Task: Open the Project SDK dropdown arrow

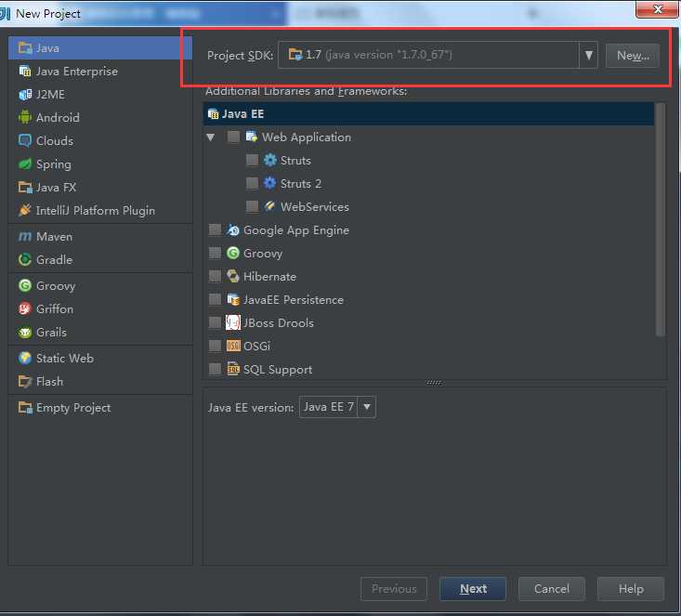Action: click(x=588, y=55)
